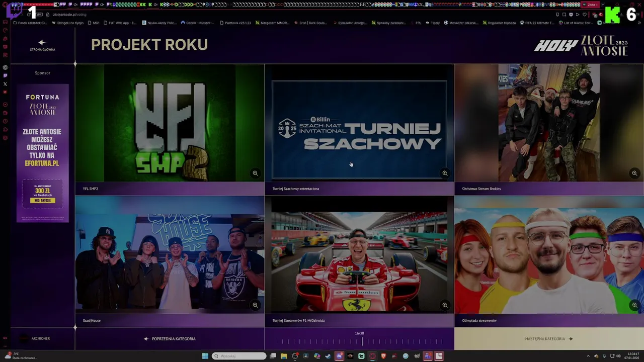The width and height of the screenshot is (644, 362).
Task: Switch to Discord on the taskbar
Action: [339, 356]
